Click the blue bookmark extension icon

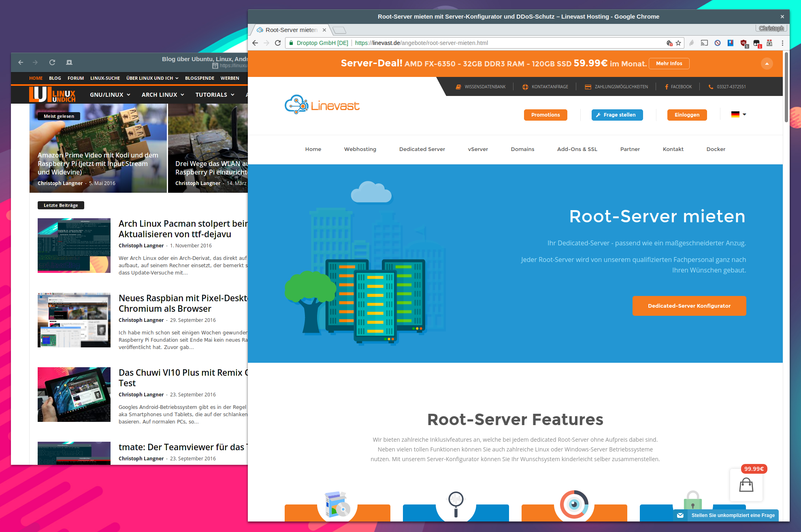click(731, 43)
